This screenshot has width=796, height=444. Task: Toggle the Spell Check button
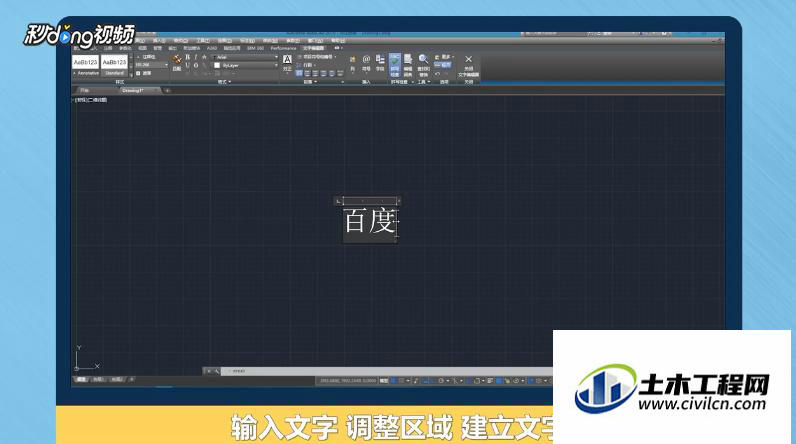pos(394,65)
